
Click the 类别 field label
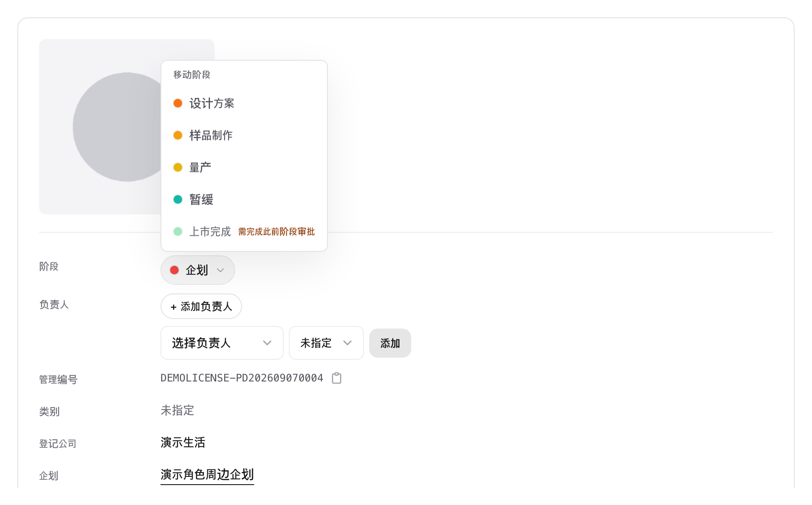pyautogui.click(x=49, y=412)
